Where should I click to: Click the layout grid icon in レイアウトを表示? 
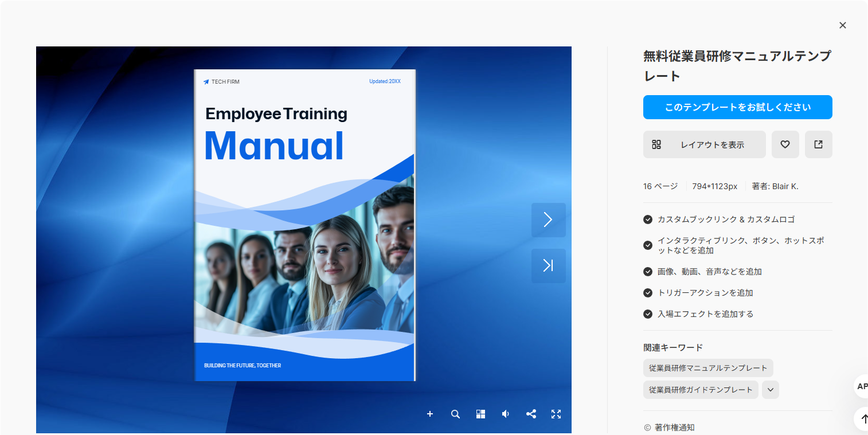tap(656, 144)
